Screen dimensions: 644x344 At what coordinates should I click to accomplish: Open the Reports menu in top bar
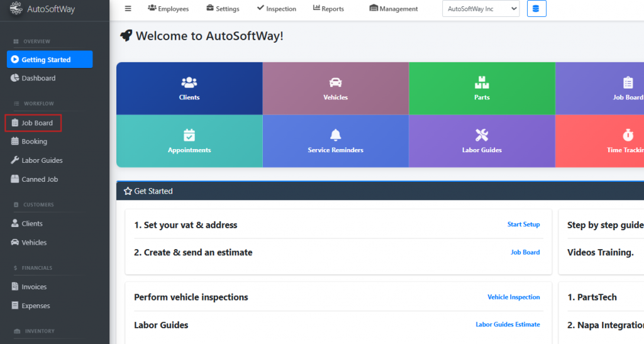pos(326,9)
